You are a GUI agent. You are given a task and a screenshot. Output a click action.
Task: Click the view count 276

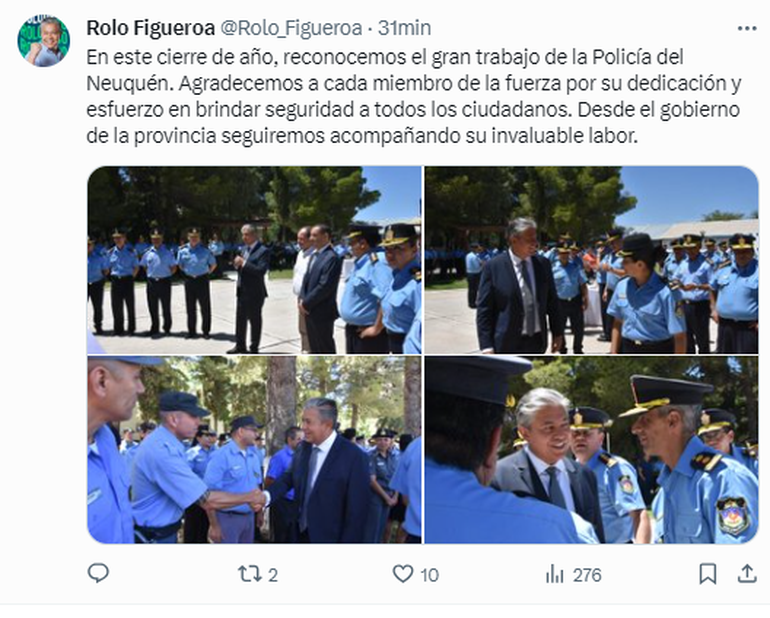(x=587, y=575)
